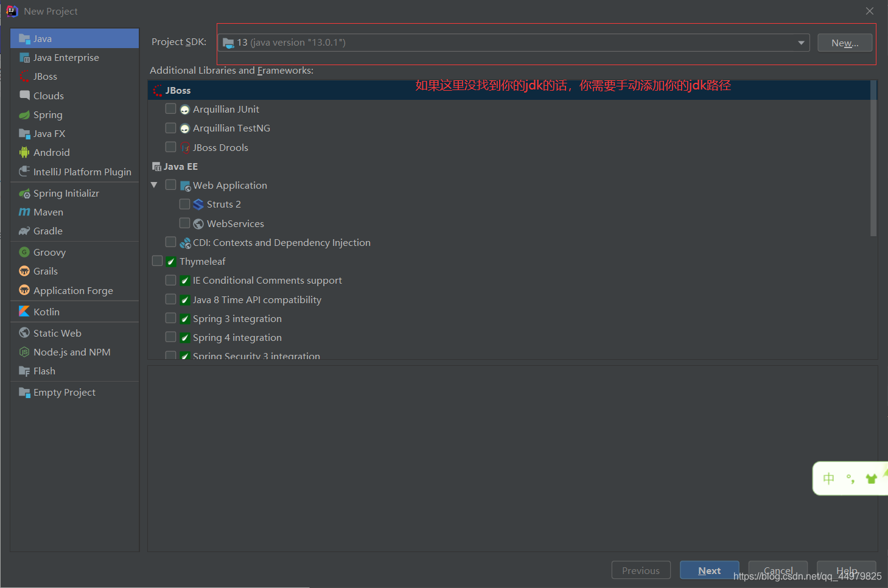This screenshot has width=888, height=588.
Task: Tick the JBoss Drools checkbox
Action: pyautogui.click(x=171, y=147)
